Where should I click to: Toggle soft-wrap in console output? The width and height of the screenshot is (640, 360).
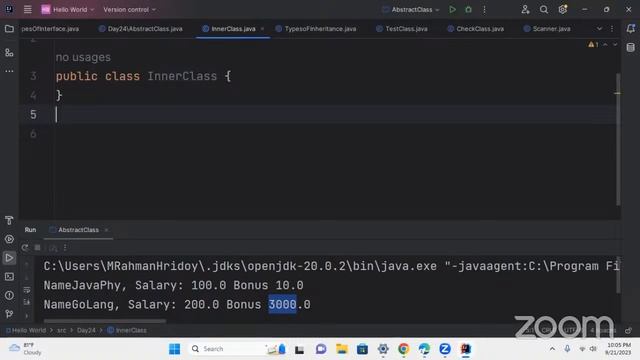coord(27,290)
